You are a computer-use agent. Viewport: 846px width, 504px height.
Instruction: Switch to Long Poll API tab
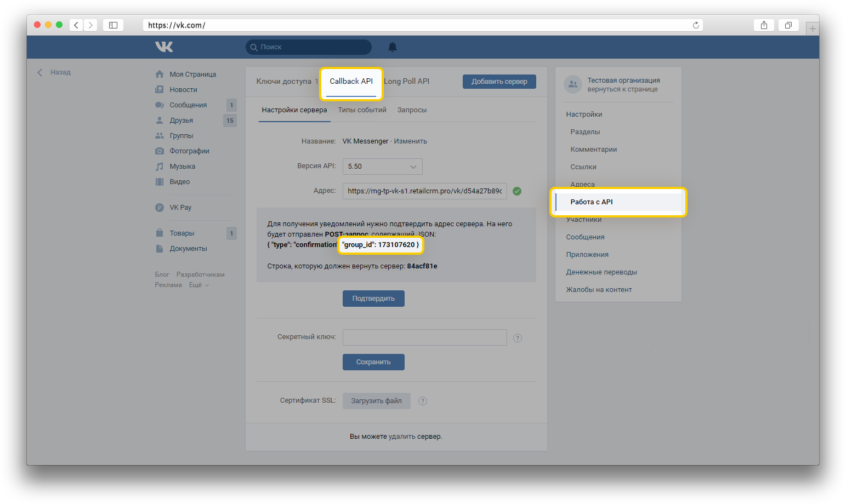pyautogui.click(x=406, y=81)
